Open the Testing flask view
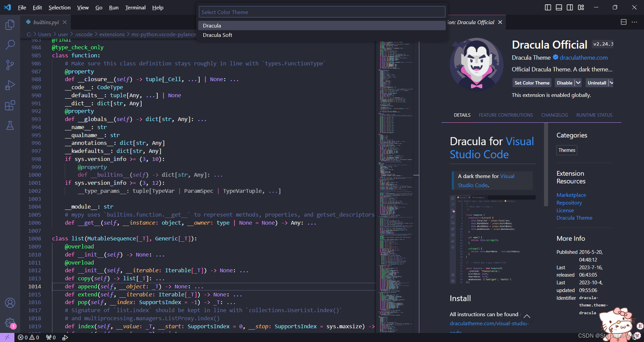Image resolution: width=644 pixels, height=342 pixels. 10,125
